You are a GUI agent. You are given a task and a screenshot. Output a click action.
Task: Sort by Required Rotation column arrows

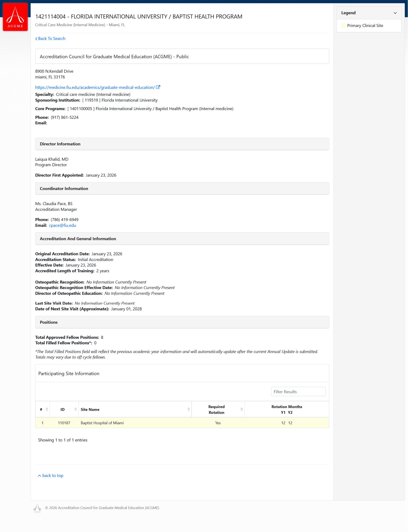242,409
